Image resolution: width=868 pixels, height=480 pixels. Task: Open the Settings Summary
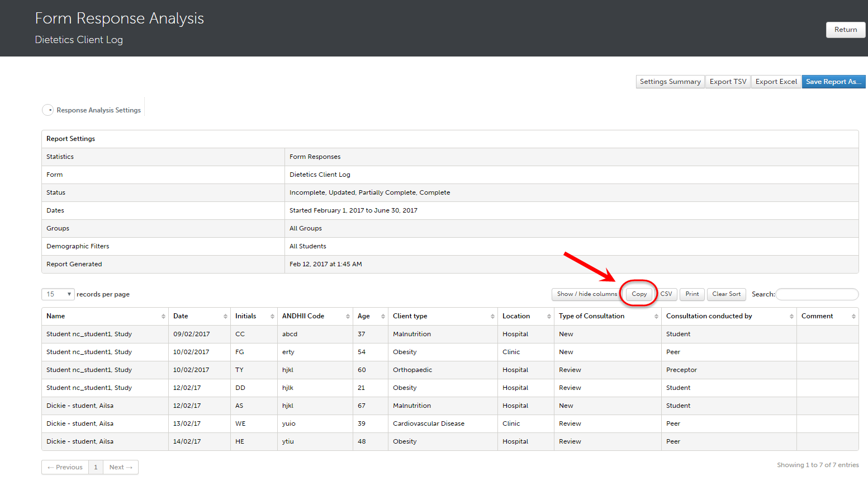click(x=670, y=82)
